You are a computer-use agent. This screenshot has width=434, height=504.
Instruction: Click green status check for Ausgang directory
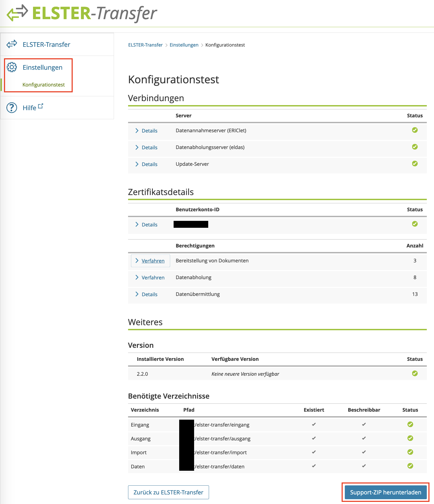coord(410,438)
